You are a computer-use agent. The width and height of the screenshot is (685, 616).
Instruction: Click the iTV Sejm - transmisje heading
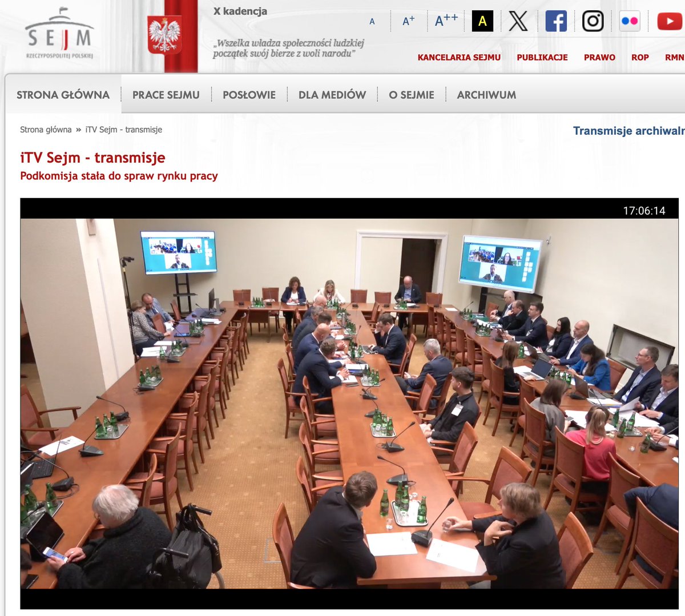tap(92, 158)
